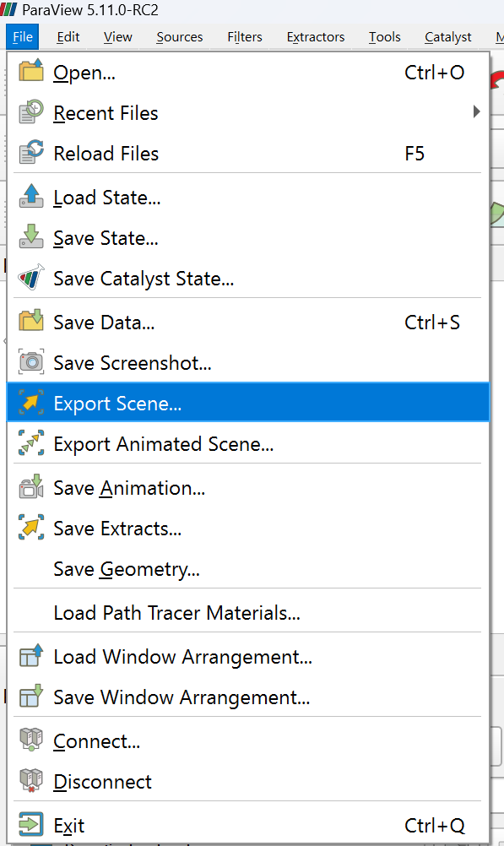Click the Reload Files icon
The image size is (504, 846).
(x=30, y=152)
